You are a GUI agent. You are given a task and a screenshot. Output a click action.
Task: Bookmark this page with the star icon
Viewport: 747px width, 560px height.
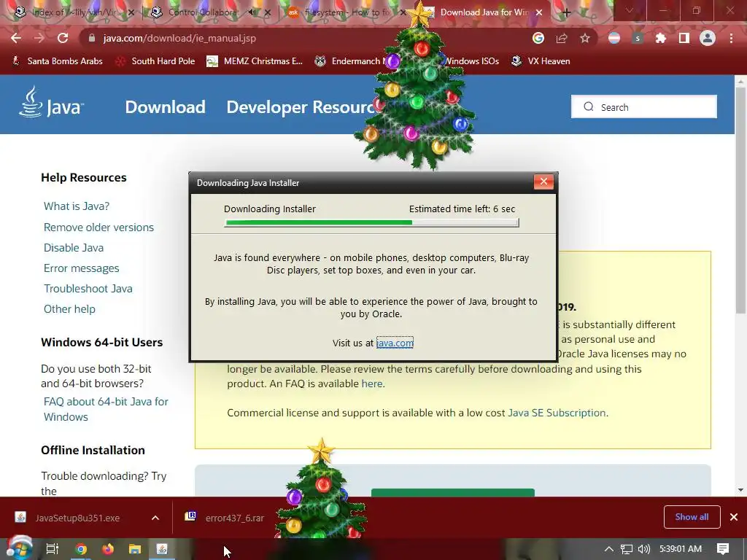click(x=585, y=38)
